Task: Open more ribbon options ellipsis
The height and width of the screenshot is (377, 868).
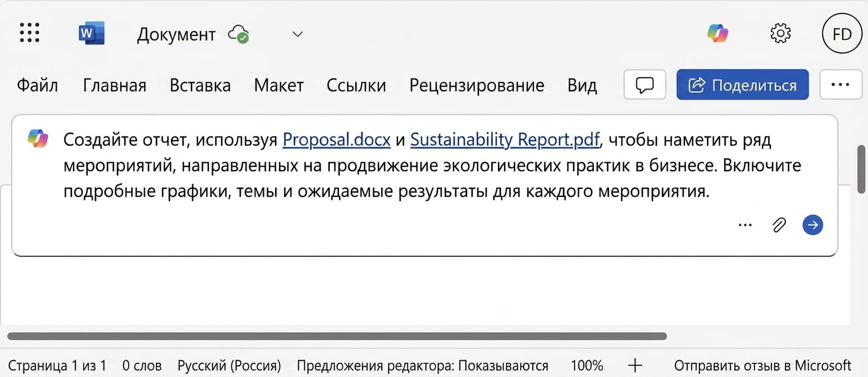Action: [x=840, y=85]
